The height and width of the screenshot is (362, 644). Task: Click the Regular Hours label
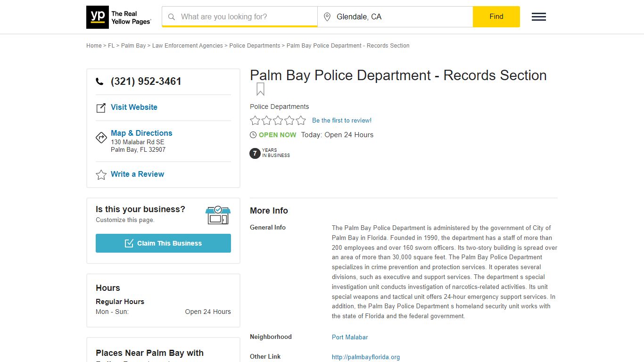tap(120, 302)
